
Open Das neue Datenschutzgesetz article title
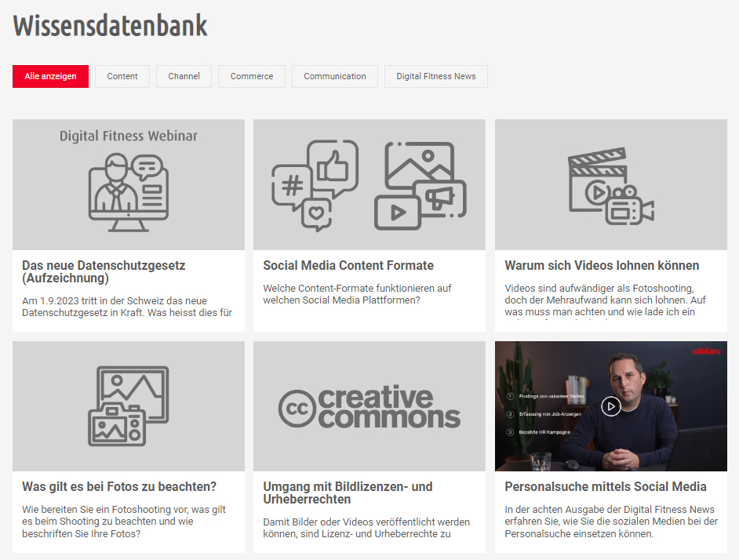coord(104,271)
